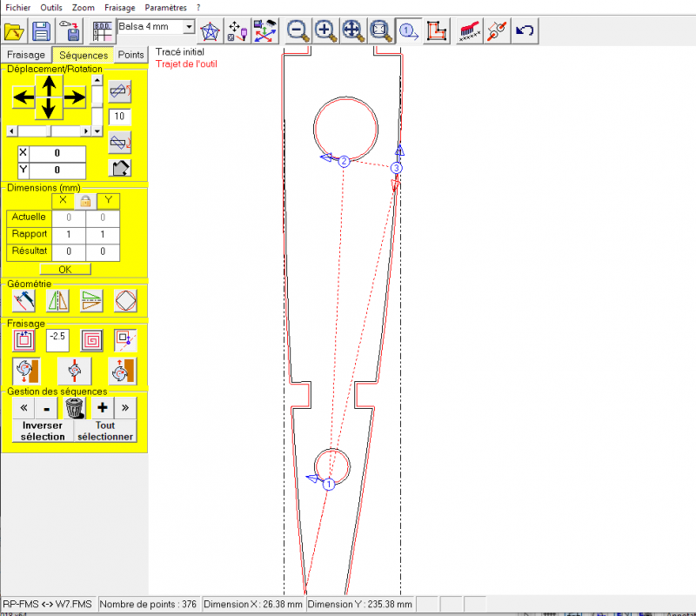The height and width of the screenshot is (616, 696).
Task: Open the Outils menu
Action: click(51, 8)
